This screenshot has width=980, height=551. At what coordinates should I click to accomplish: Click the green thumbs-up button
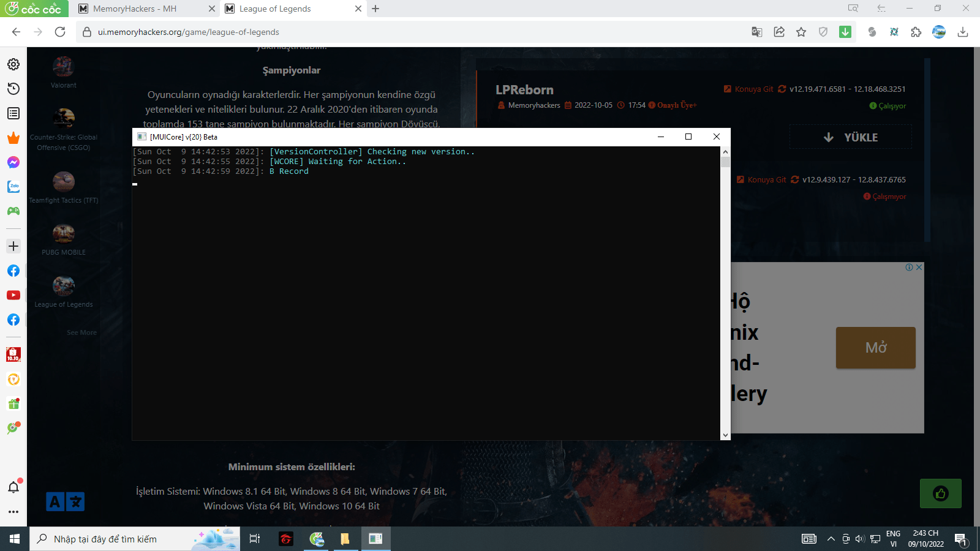coord(941,493)
